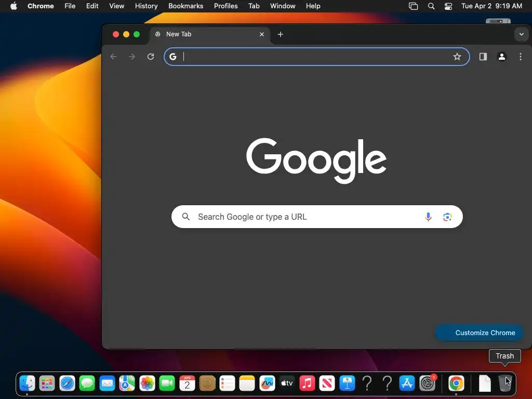
Task: Click the Search Google or type a URL box
Action: click(x=317, y=217)
